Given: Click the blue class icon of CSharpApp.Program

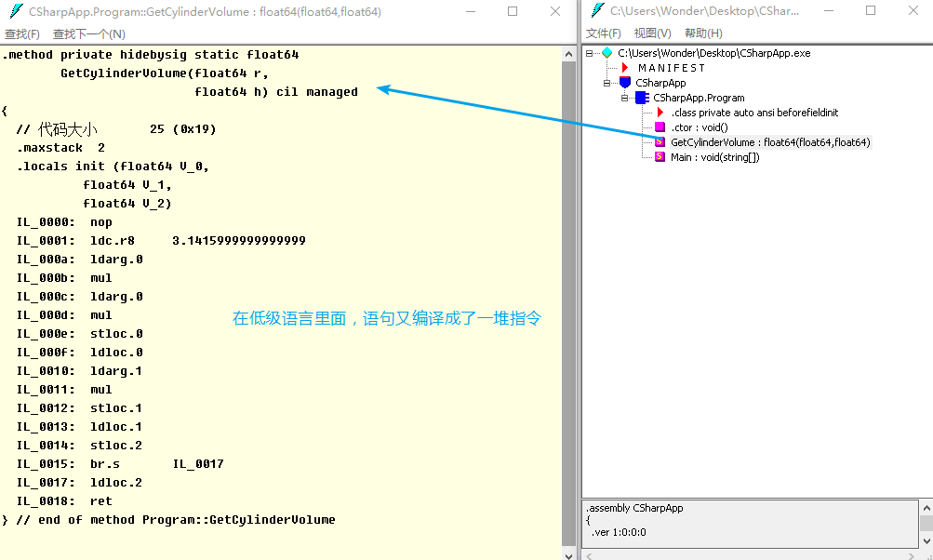Looking at the screenshot, I should tap(642, 98).
